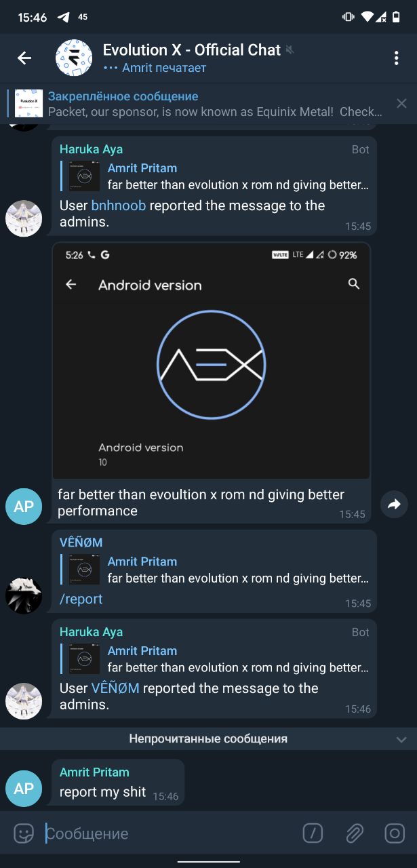Open sticker and emoji picker
This screenshot has width=417, height=868.
coord(24,833)
